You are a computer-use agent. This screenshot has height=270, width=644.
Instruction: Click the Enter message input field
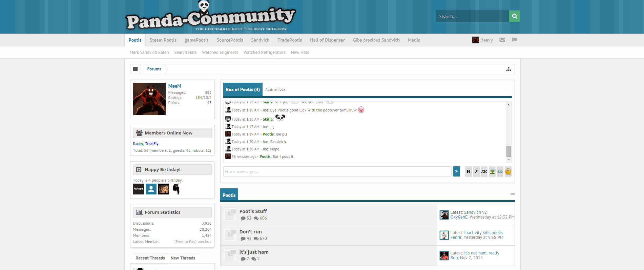(337, 172)
